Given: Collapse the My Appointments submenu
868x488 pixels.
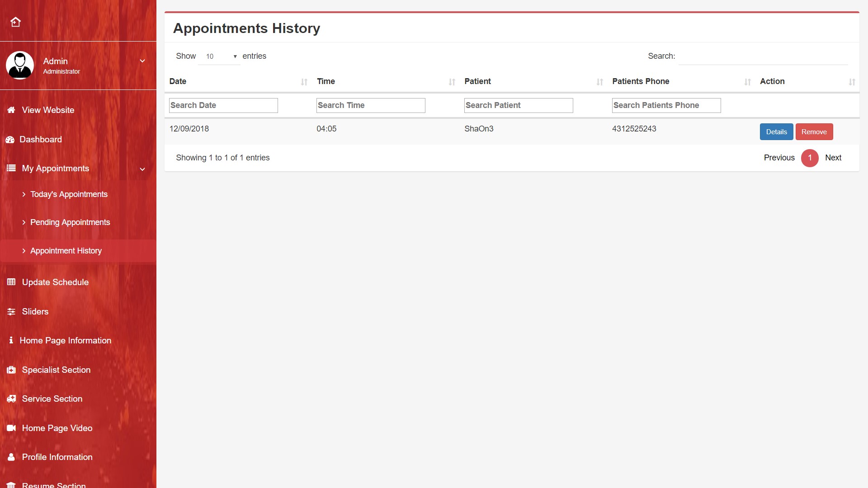Looking at the screenshot, I should (142, 169).
